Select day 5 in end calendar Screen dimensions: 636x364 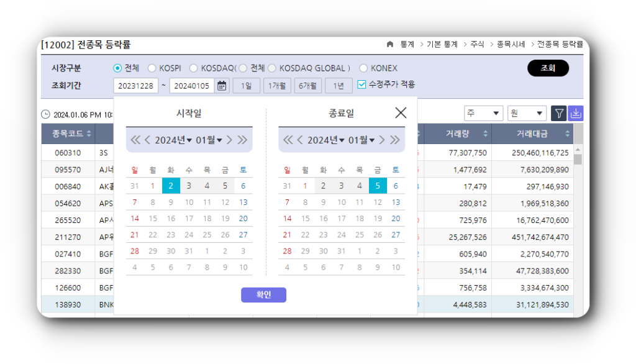click(378, 186)
